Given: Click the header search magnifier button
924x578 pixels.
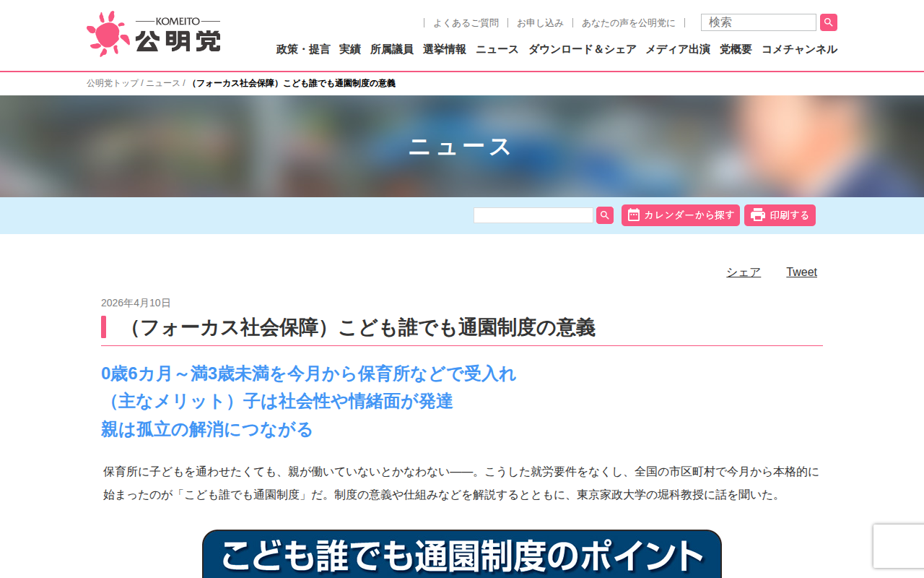Looking at the screenshot, I should pyautogui.click(x=829, y=22).
